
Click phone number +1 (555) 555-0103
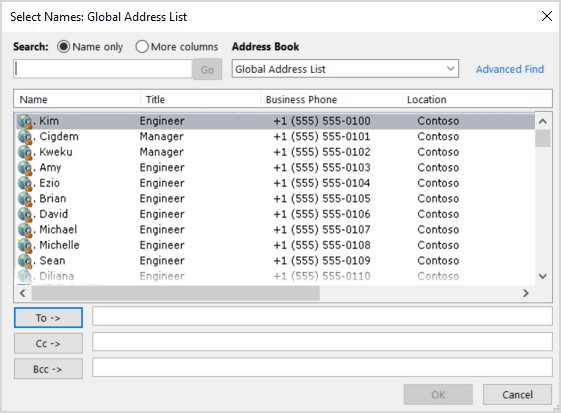(x=322, y=167)
